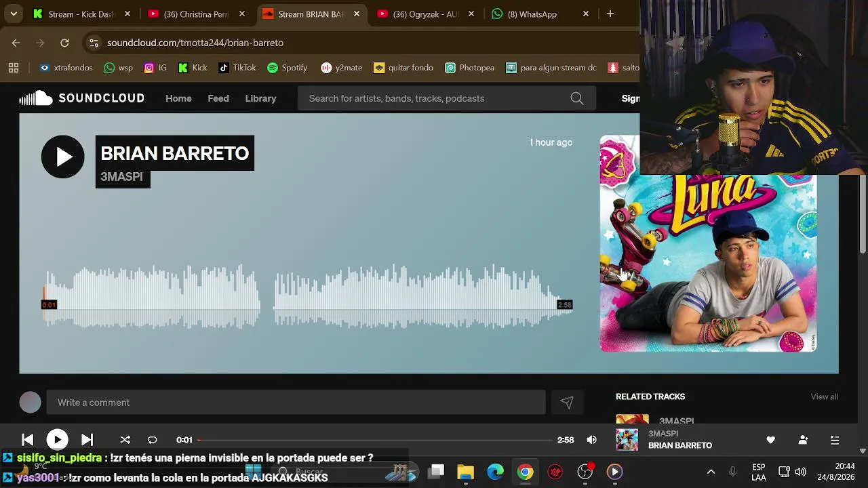The height and width of the screenshot is (488, 868).
Task: Click the "1 hour ago" timestamp
Action: pyautogui.click(x=551, y=142)
